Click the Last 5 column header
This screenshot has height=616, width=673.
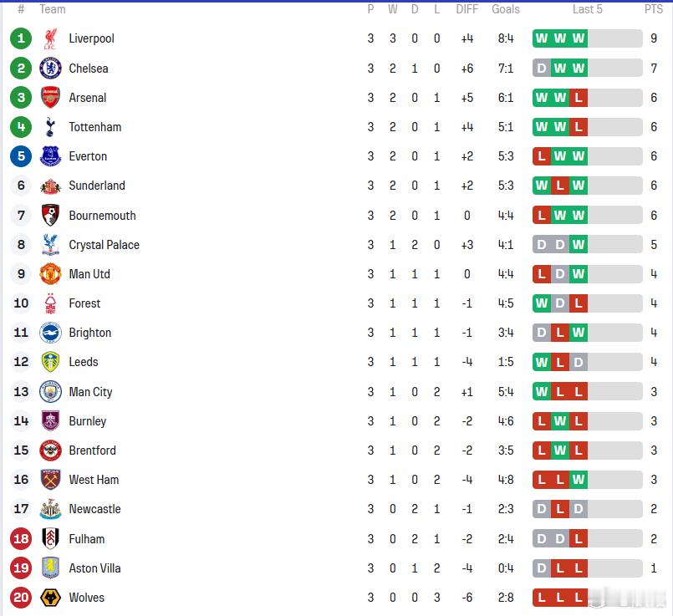pos(588,9)
